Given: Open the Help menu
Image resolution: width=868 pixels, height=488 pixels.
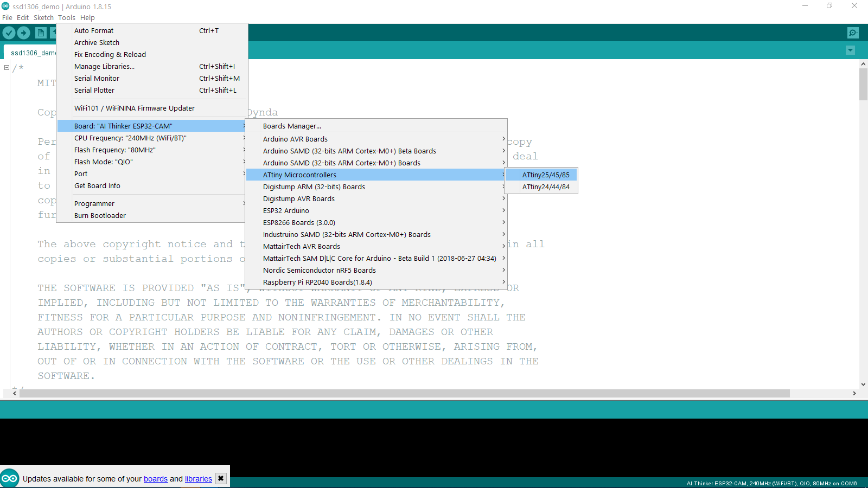Looking at the screenshot, I should (x=87, y=17).
